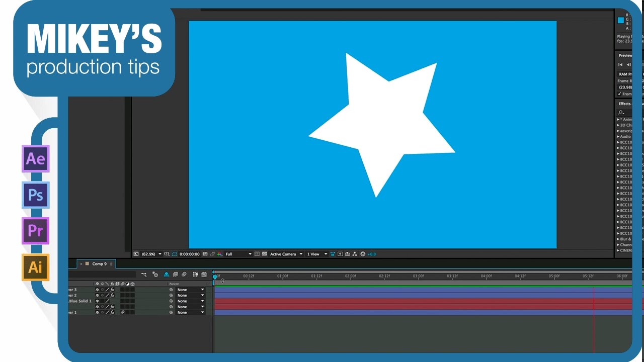Click the parent pick whip for Layer 3
The image size is (644, 362).
(x=171, y=290)
